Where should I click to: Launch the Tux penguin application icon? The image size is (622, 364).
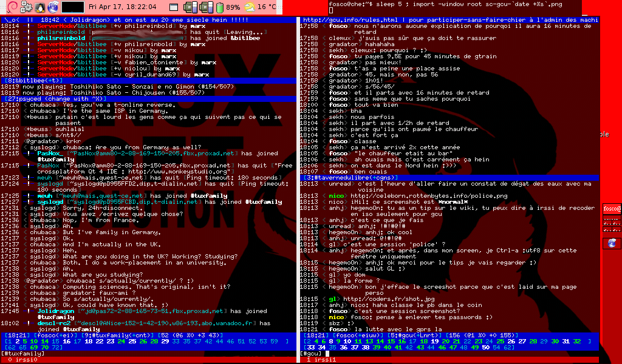39,7
